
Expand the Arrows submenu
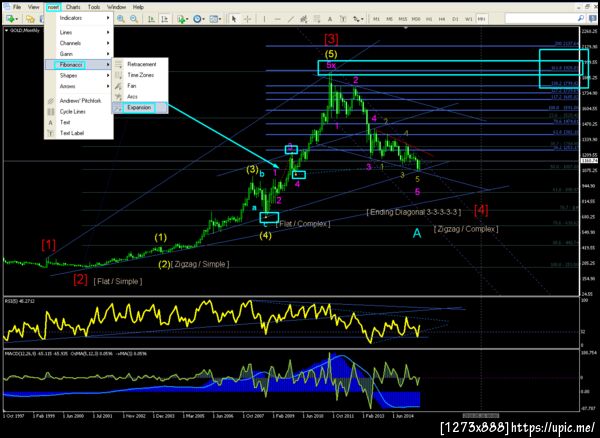pos(79,86)
